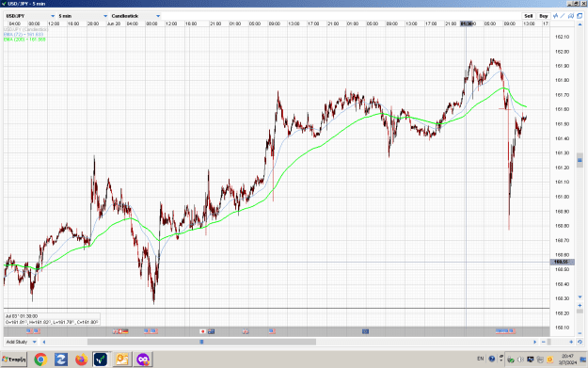This screenshot has height=368, width=588.
Task: Click the reset chart zoom icon
Action: [x=580, y=342]
